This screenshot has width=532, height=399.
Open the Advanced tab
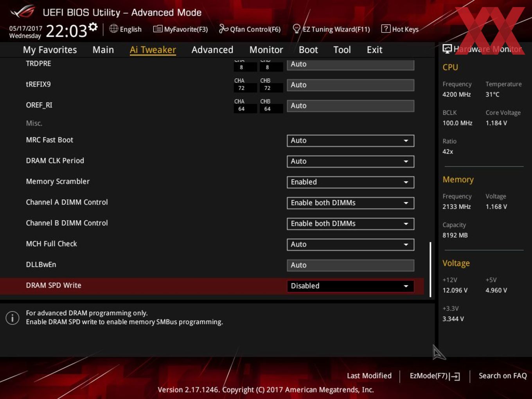[212, 50]
